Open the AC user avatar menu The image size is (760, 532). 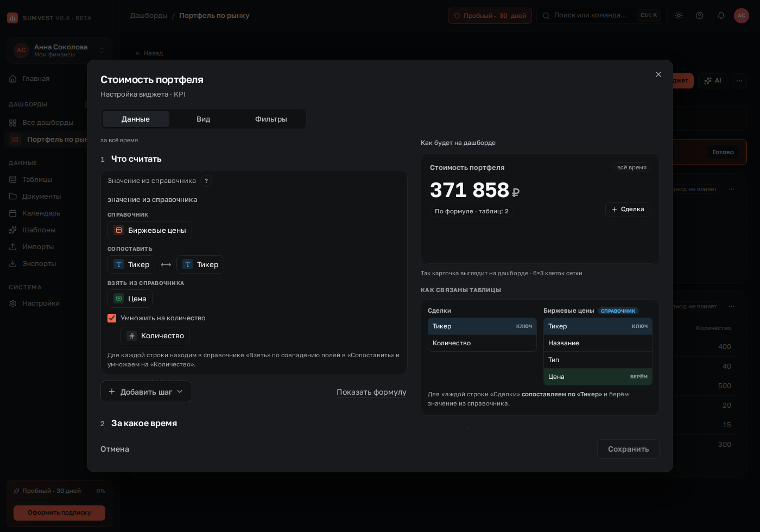(742, 16)
